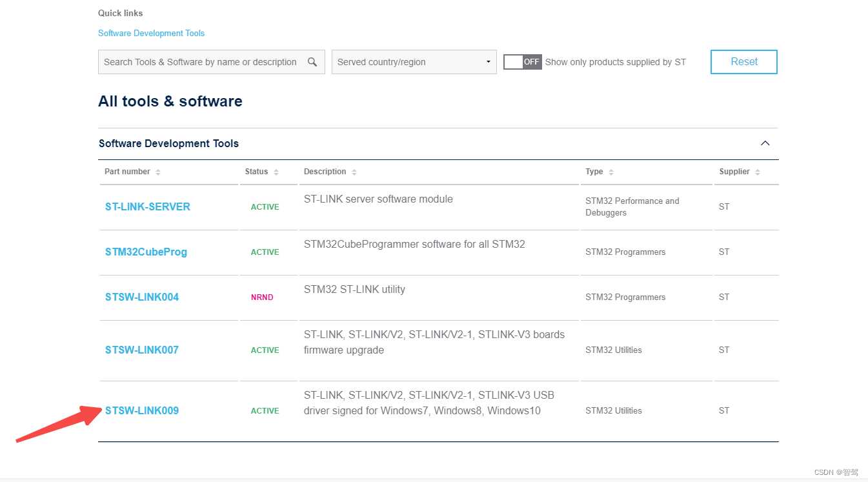
Task: Sort by Type column arrows
Action: 611,172
